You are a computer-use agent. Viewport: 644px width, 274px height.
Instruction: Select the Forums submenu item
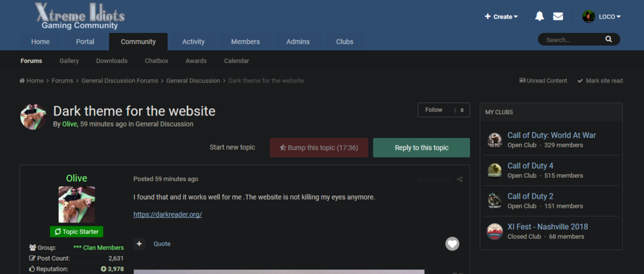coord(31,61)
